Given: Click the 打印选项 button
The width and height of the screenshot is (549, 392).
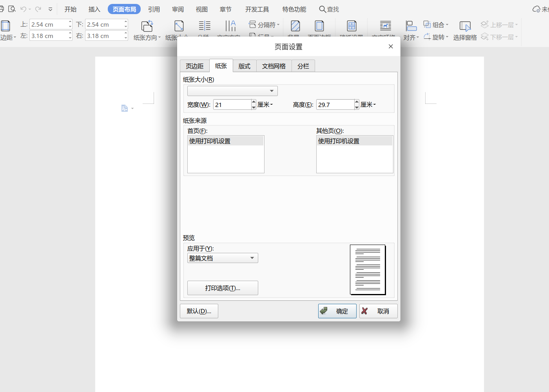Looking at the screenshot, I should pos(223,288).
